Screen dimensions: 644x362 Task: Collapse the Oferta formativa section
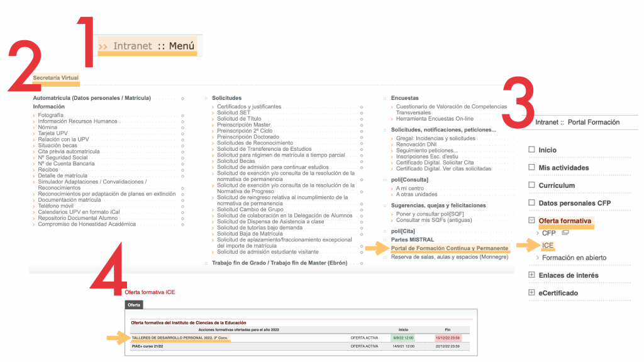click(x=531, y=221)
